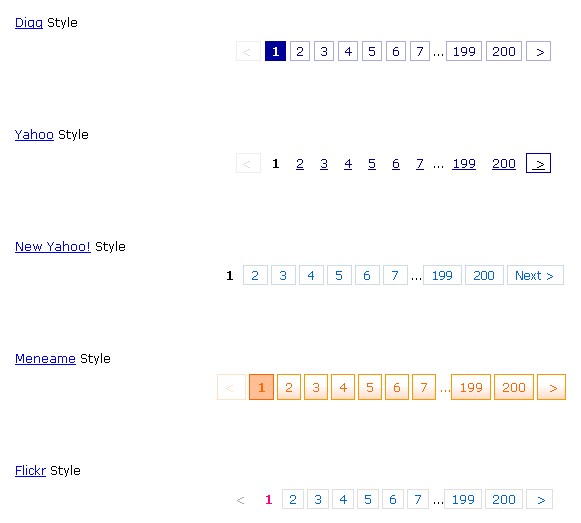Click the previous arrow in Digg pagination
Screen dimensions: 581x523
(x=248, y=51)
